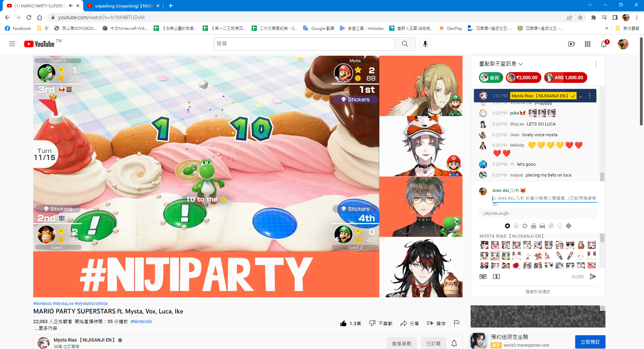Select the diamond symbols emoji category
644x349 pixels.
[569, 226]
